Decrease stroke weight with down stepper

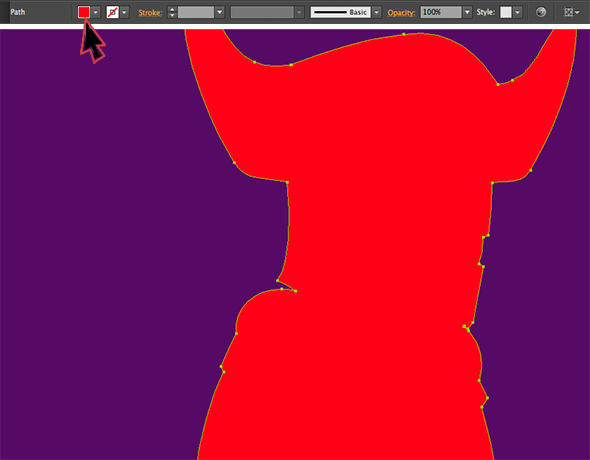pyautogui.click(x=172, y=15)
